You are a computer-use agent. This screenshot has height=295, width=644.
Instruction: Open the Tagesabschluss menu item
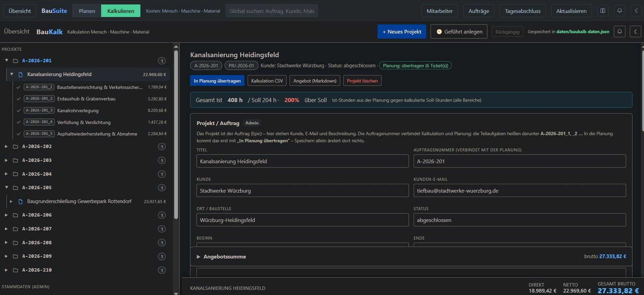[x=522, y=11]
